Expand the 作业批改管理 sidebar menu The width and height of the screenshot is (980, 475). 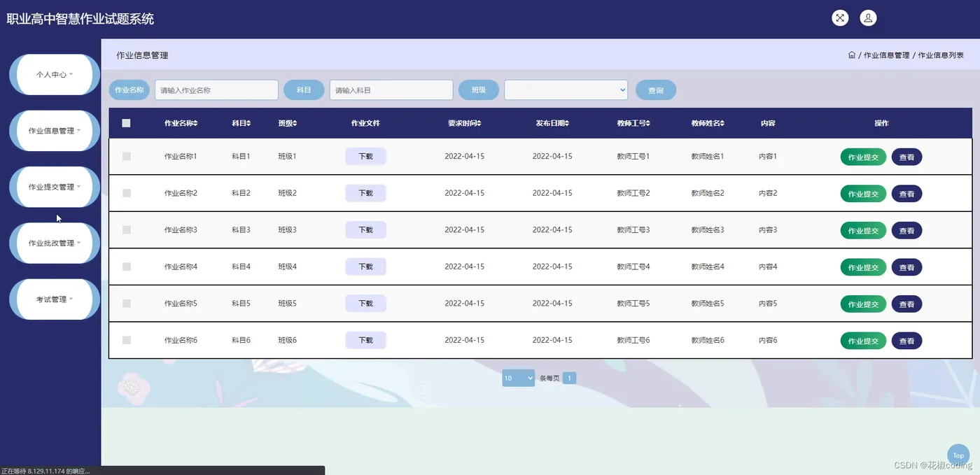(55, 243)
